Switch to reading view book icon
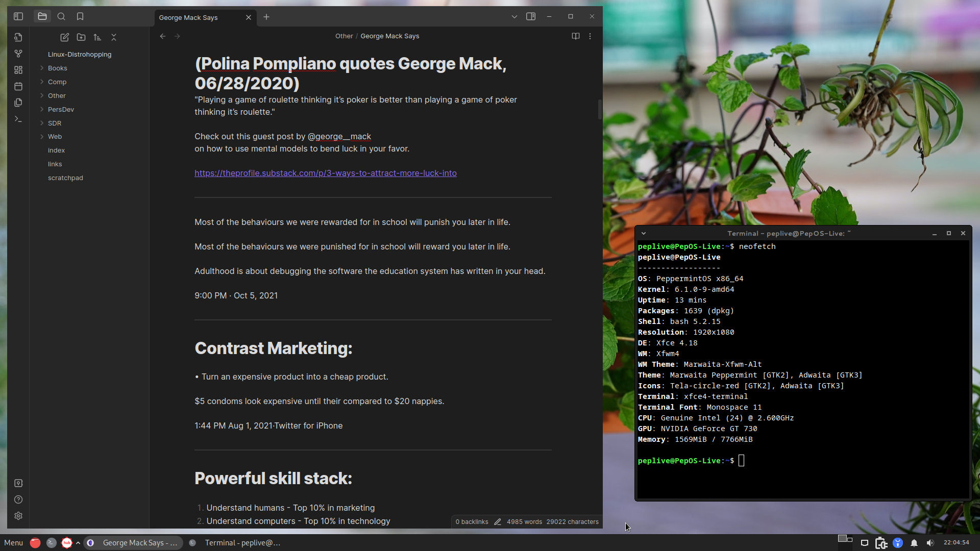Viewport: 980px width, 551px height. [575, 36]
